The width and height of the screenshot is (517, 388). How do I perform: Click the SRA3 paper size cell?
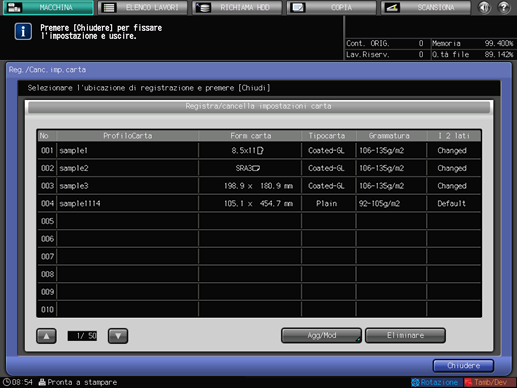pos(250,168)
